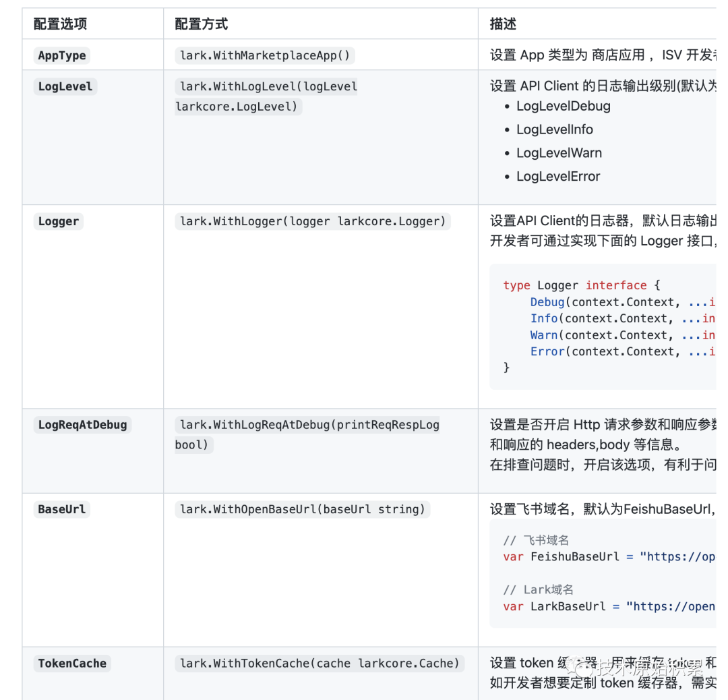Image resolution: width=728 pixels, height=700 pixels.
Task: Click larkcore.LogLevel) code text
Action: pyautogui.click(x=237, y=107)
